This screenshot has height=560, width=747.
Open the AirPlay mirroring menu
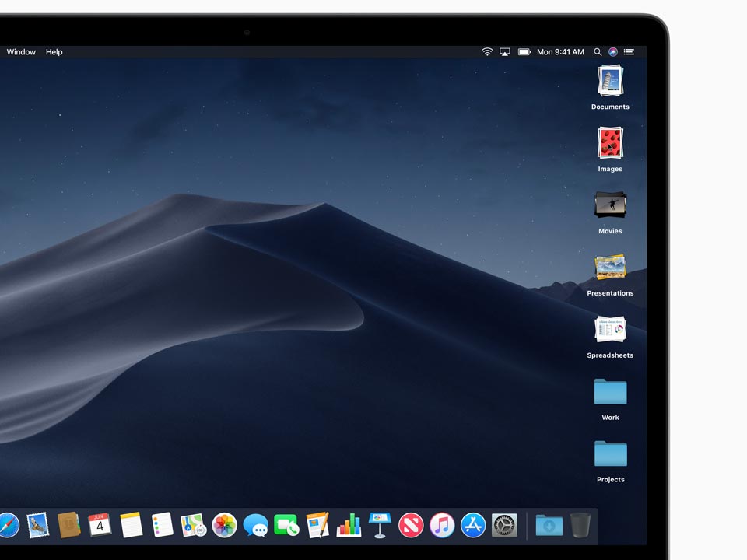[x=504, y=51]
